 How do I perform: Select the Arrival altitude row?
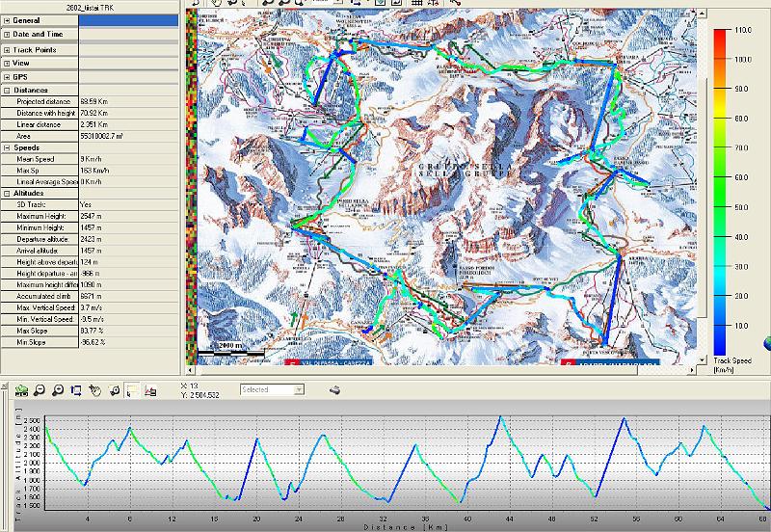tap(90, 251)
